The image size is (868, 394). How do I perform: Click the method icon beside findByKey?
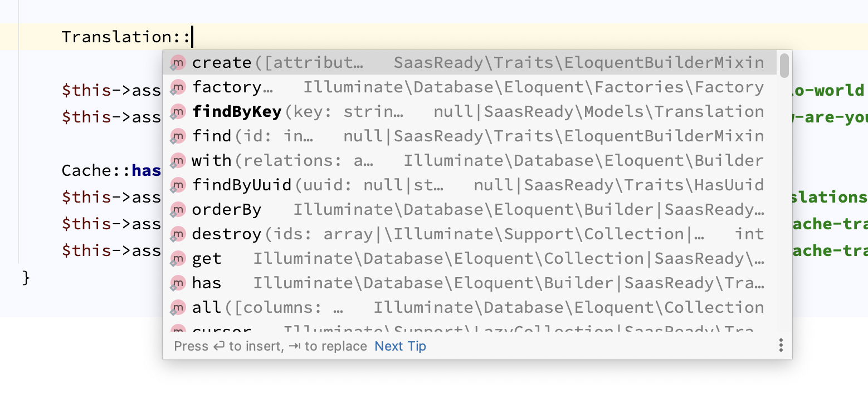coord(178,112)
